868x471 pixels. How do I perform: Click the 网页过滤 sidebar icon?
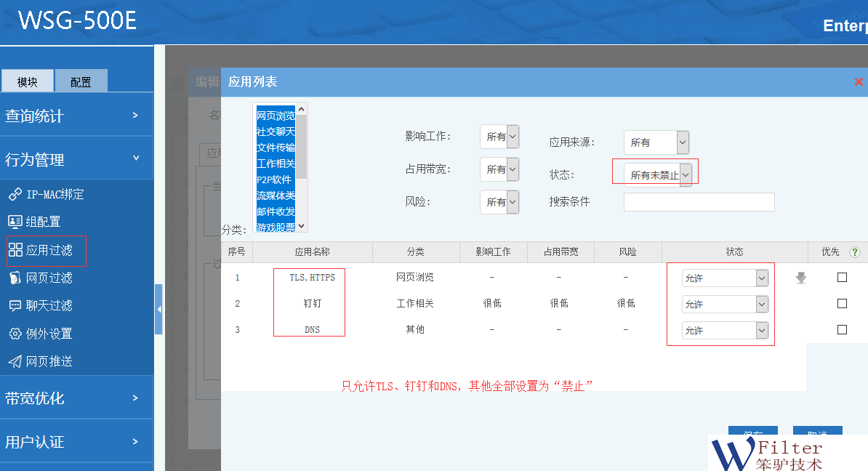point(15,278)
